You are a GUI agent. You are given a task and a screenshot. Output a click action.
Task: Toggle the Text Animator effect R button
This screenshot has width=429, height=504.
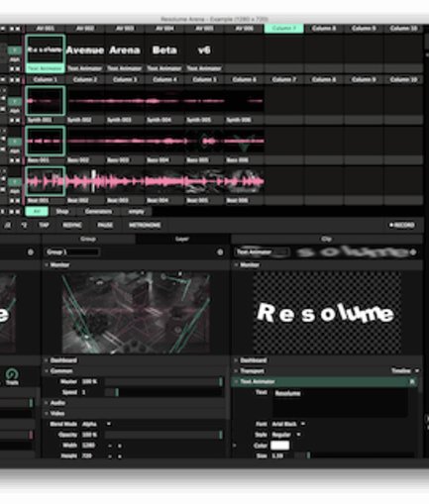point(412,382)
